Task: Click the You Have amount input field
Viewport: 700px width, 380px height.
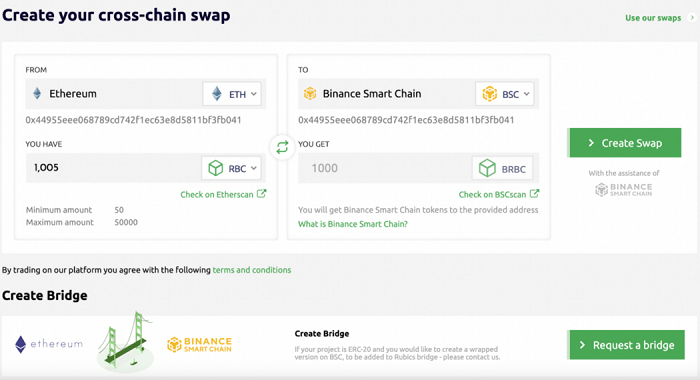Action: click(x=113, y=168)
